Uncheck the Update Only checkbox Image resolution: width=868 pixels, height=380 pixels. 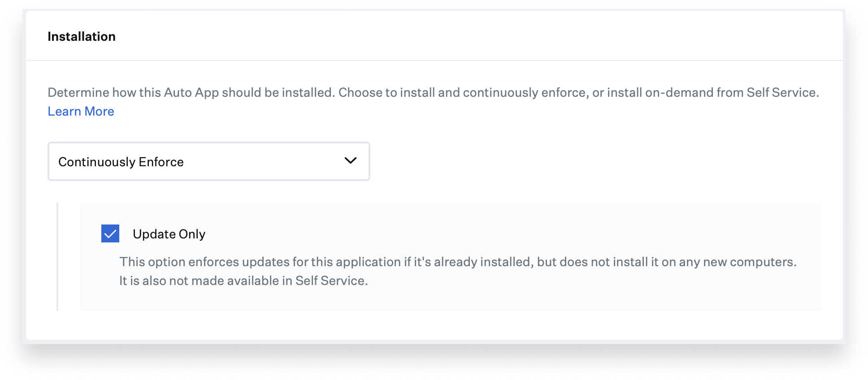click(x=110, y=233)
